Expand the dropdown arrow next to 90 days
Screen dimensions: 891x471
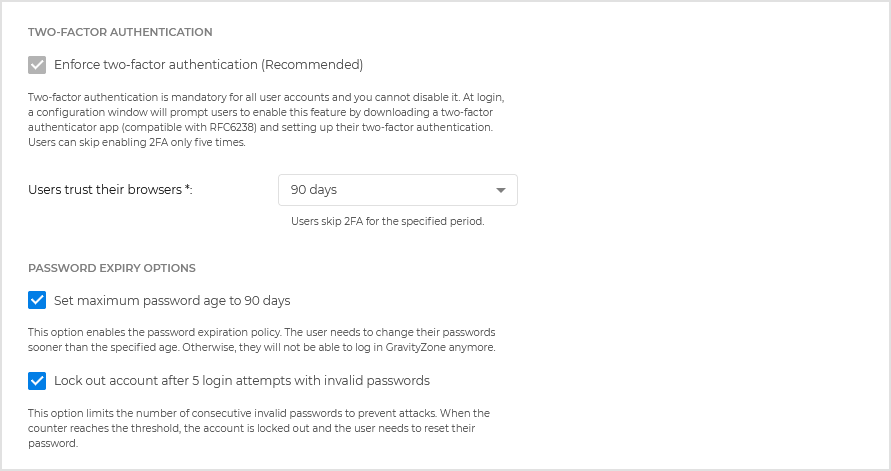(x=501, y=190)
